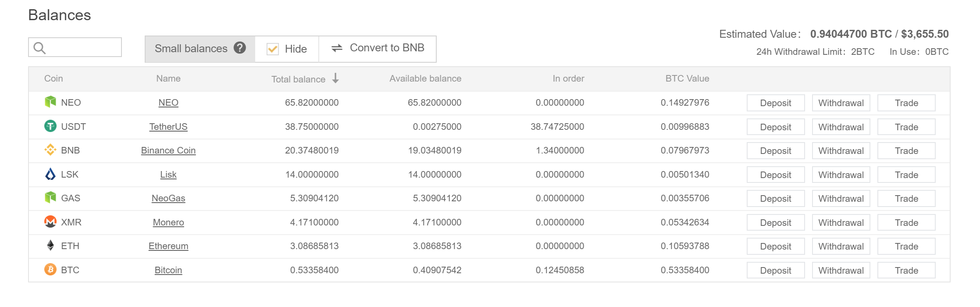Click Deposit in the ETH row
The image size is (980, 307).
776,246
